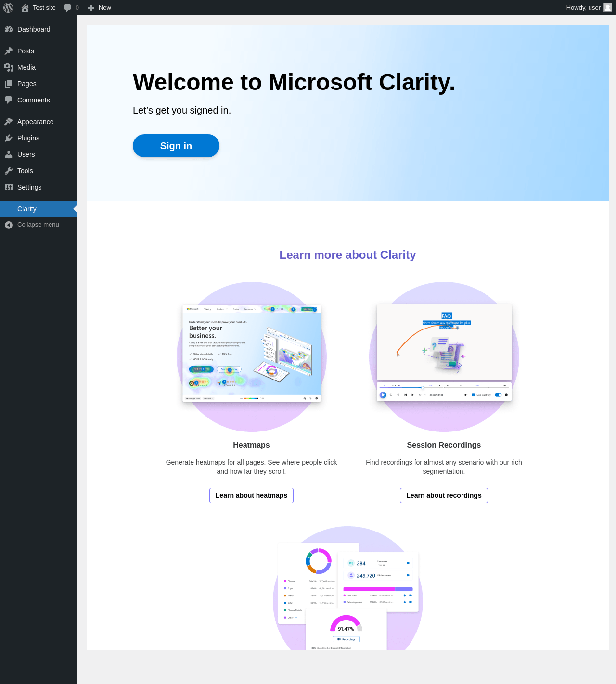Open Plugins in the sidebar
Screen dimensions: 616x684
pyautogui.click(x=38, y=138)
